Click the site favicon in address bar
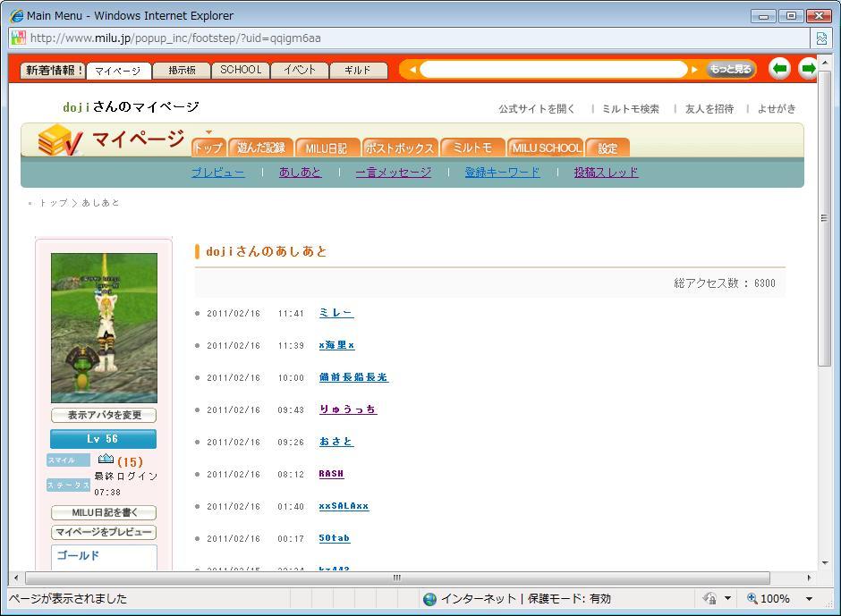This screenshot has height=616, width=841. coord(18,38)
